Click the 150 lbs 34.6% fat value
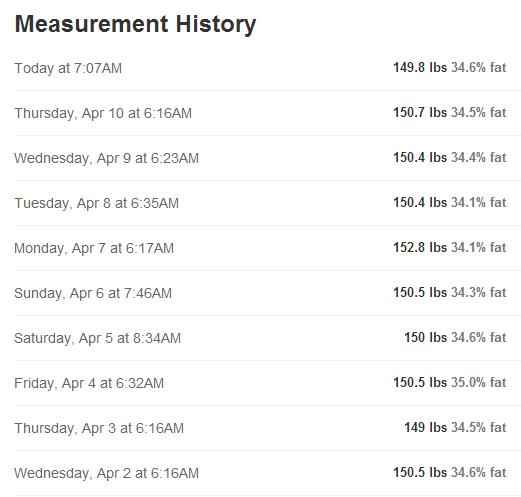Screen dimensions: 521x497 [455, 337]
